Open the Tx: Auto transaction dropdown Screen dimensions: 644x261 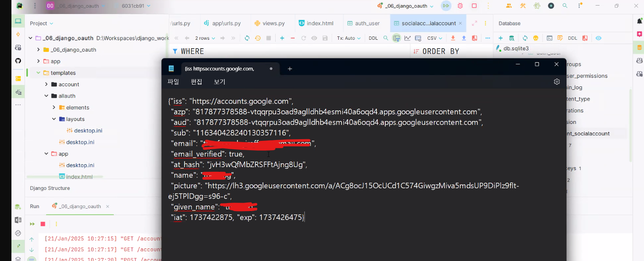click(x=349, y=38)
